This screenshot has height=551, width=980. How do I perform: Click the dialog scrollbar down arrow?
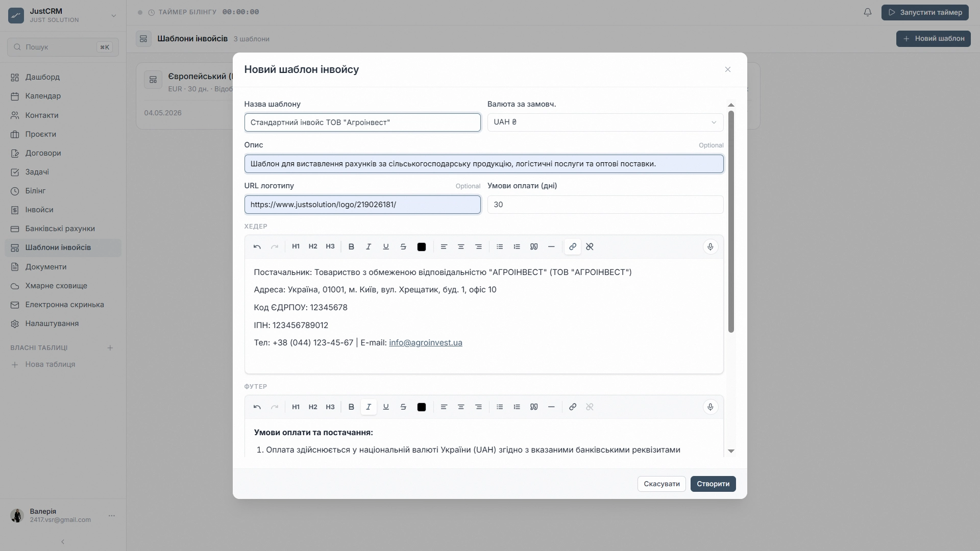(731, 451)
